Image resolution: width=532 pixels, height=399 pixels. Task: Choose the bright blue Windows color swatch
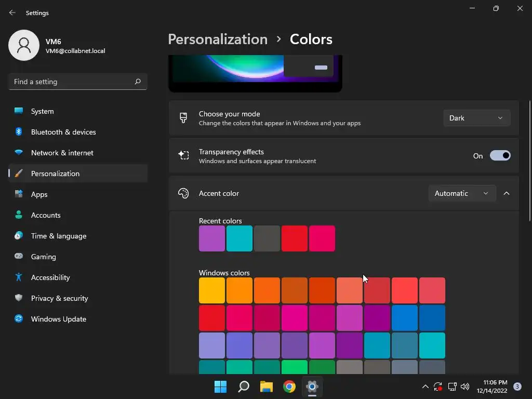click(405, 318)
